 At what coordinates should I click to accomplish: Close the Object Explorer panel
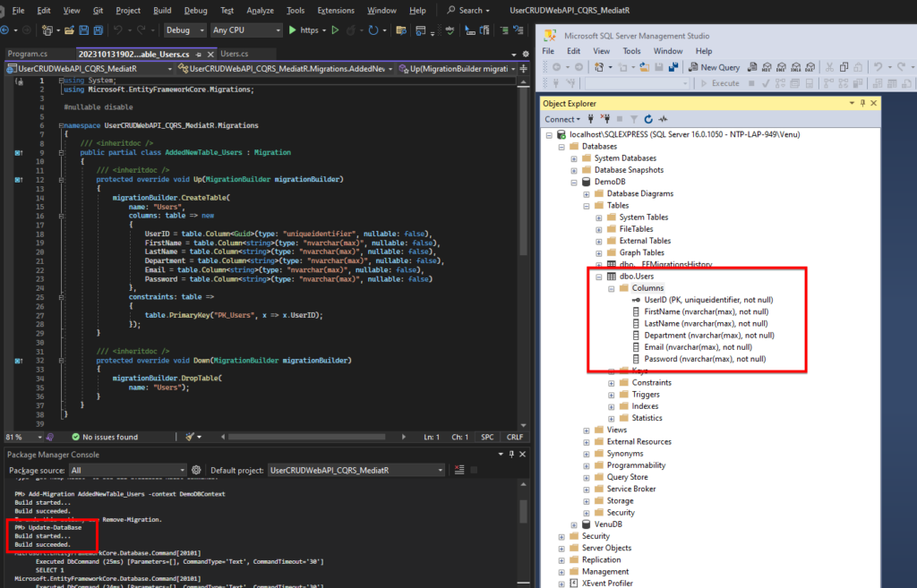[874, 104]
